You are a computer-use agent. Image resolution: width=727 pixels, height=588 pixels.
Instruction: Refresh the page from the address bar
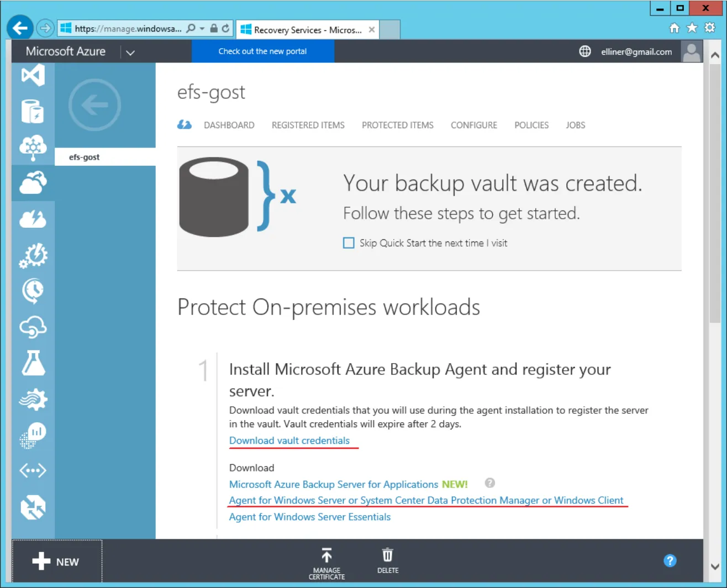pyautogui.click(x=225, y=28)
